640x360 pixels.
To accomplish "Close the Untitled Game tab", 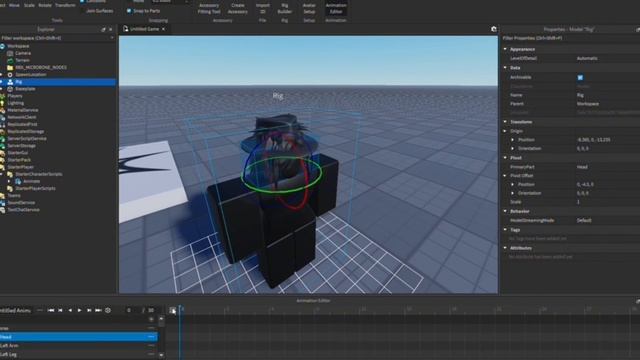I will point(163,29).
